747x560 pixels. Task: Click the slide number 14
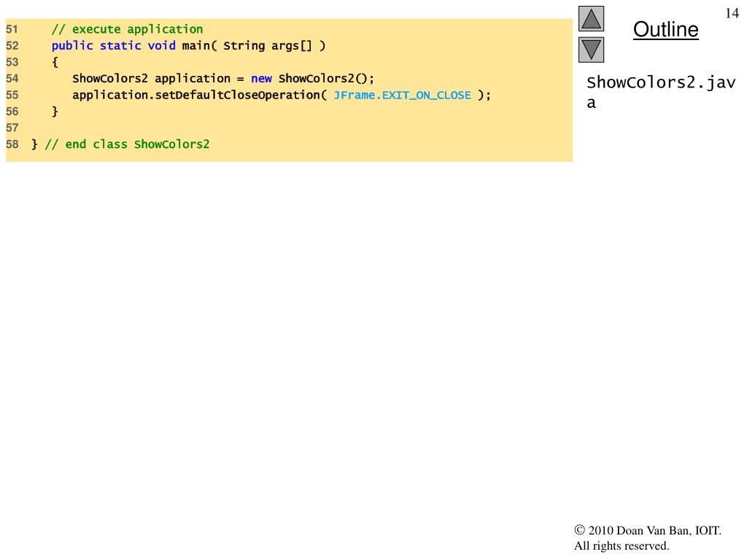click(732, 15)
